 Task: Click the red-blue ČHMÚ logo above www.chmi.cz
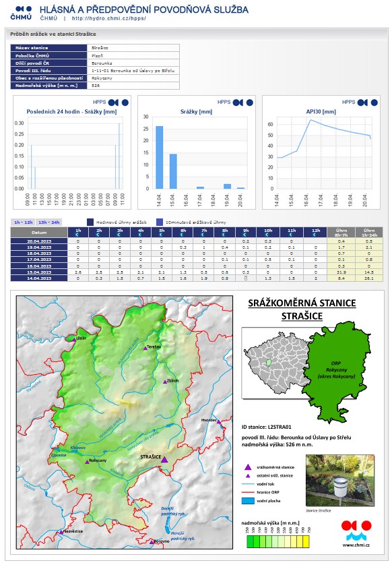click(356, 530)
